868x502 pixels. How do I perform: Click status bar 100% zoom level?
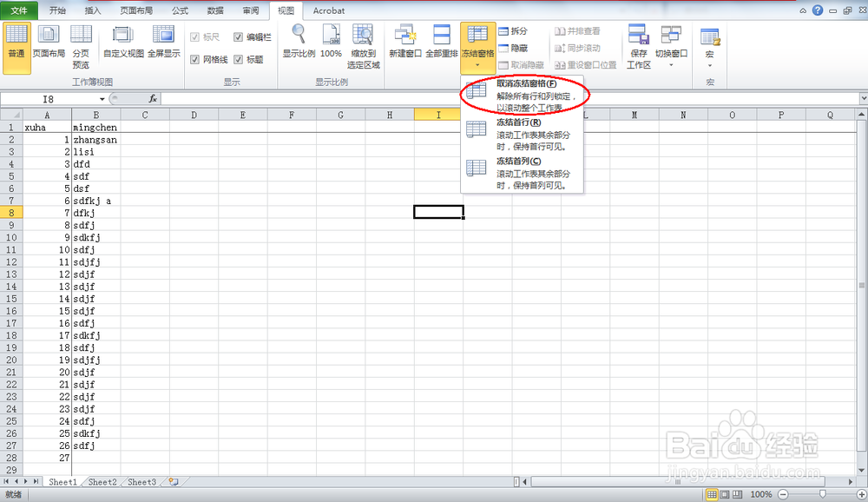pyautogui.click(x=760, y=494)
